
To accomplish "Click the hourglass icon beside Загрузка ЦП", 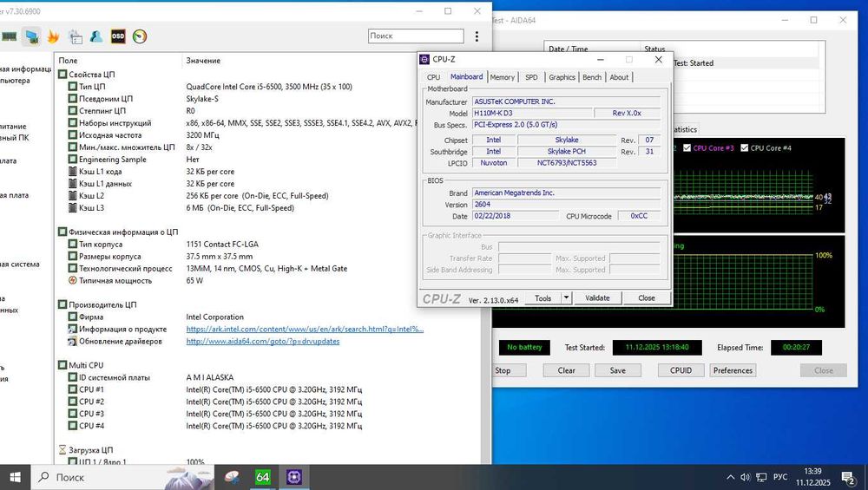I will [x=62, y=449].
